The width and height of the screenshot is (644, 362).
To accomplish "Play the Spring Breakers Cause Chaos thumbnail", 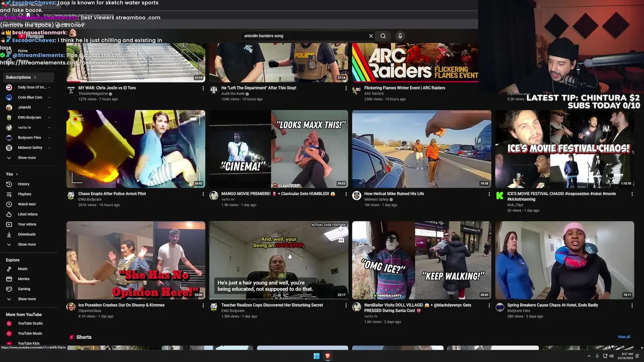I will click(565, 260).
